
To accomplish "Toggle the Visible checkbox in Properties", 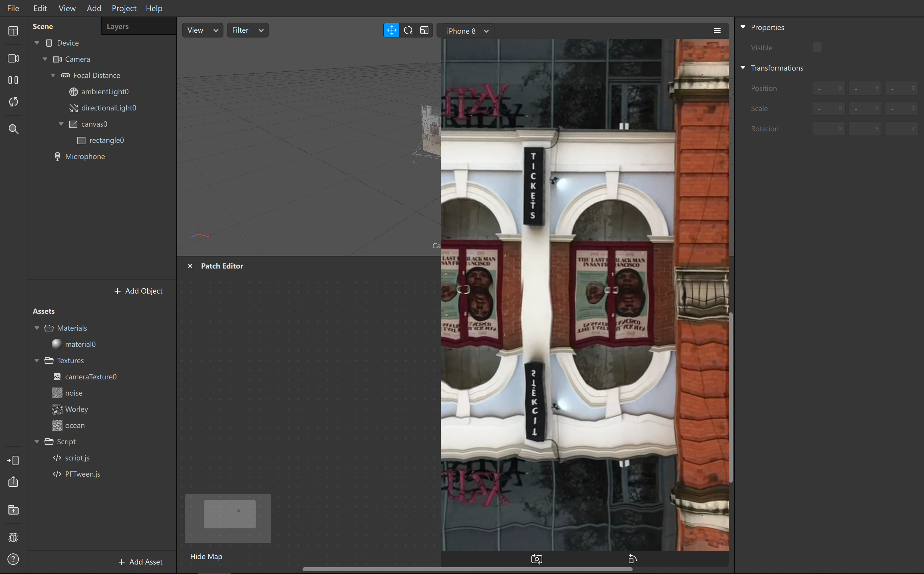I will click(x=817, y=47).
